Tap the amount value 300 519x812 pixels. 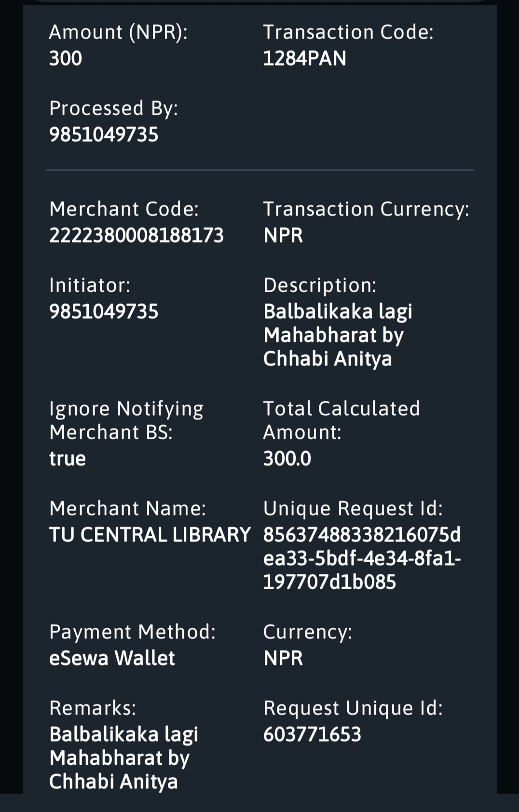(x=66, y=58)
